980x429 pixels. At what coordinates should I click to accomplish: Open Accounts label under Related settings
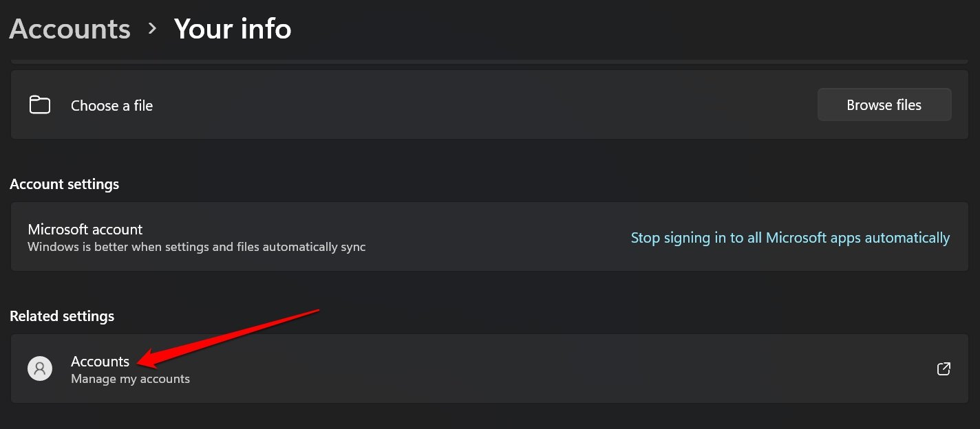pos(100,362)
